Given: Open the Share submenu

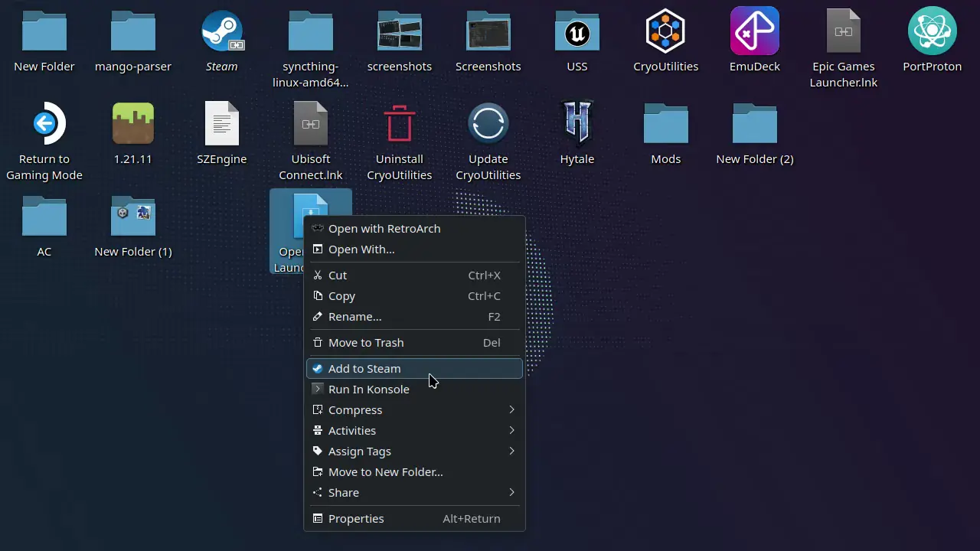Looking at the screenshot, I should [343, 492].
